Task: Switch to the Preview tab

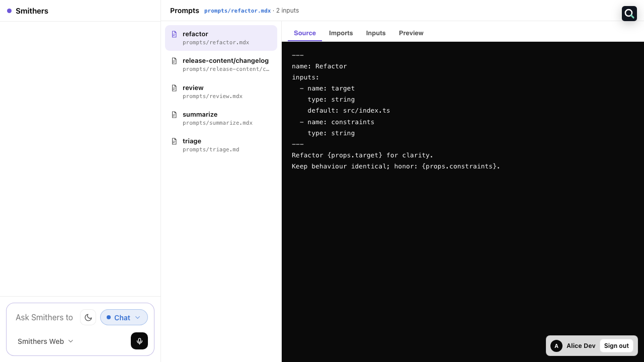Action: (411, 33)
